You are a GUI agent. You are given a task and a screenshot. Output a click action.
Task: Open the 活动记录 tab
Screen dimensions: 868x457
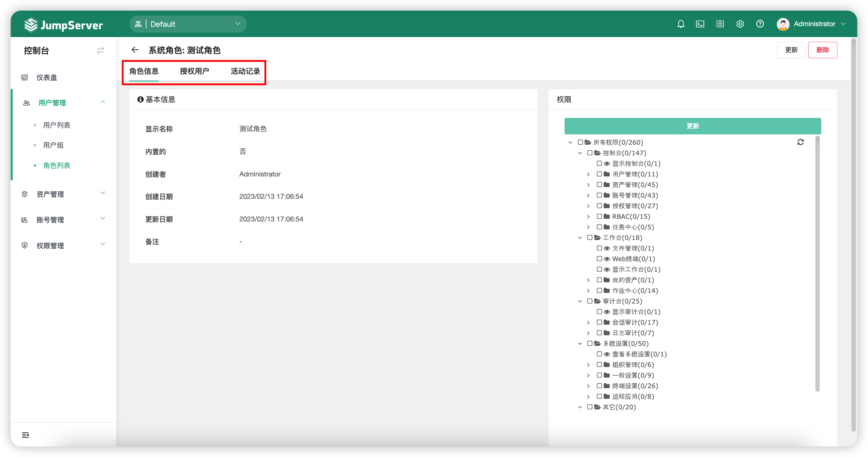pos(245,71)
